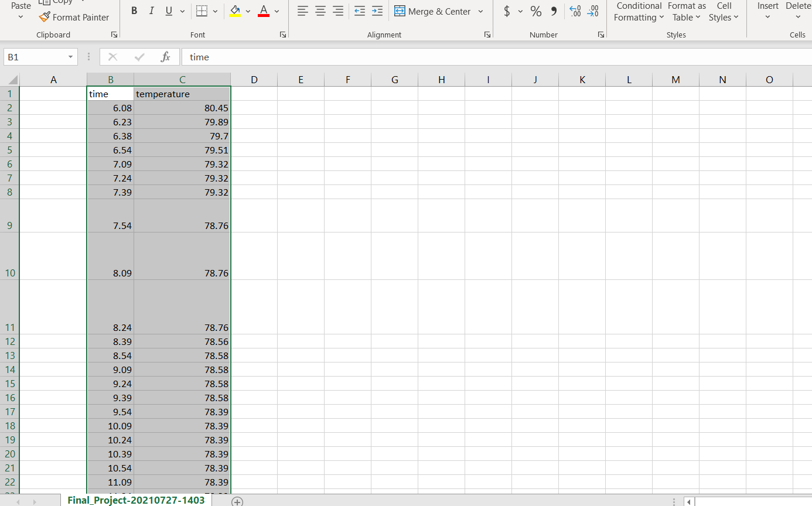Align text left

[302, 11]
